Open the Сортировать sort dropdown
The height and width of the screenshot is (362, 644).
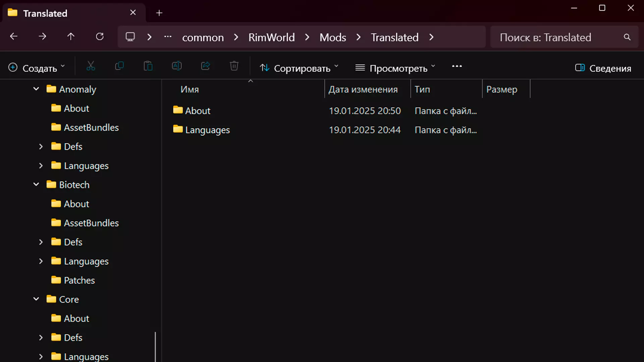[299, 68]
